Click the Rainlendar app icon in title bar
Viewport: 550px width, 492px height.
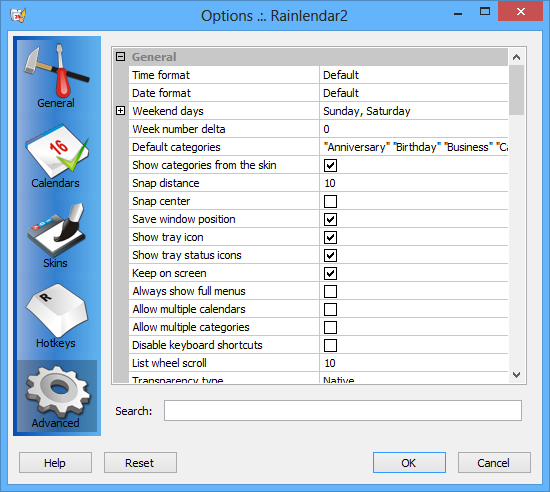tap(18, 15)
